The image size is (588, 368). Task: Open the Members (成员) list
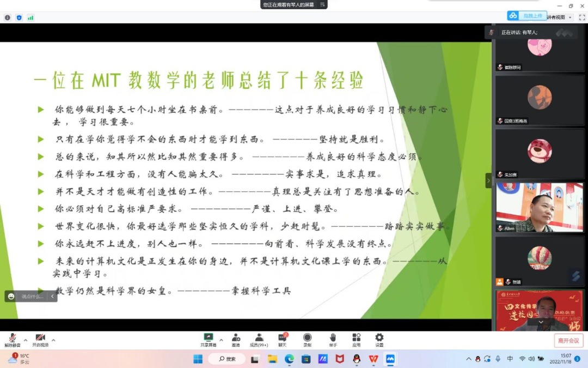pos(259,340)
